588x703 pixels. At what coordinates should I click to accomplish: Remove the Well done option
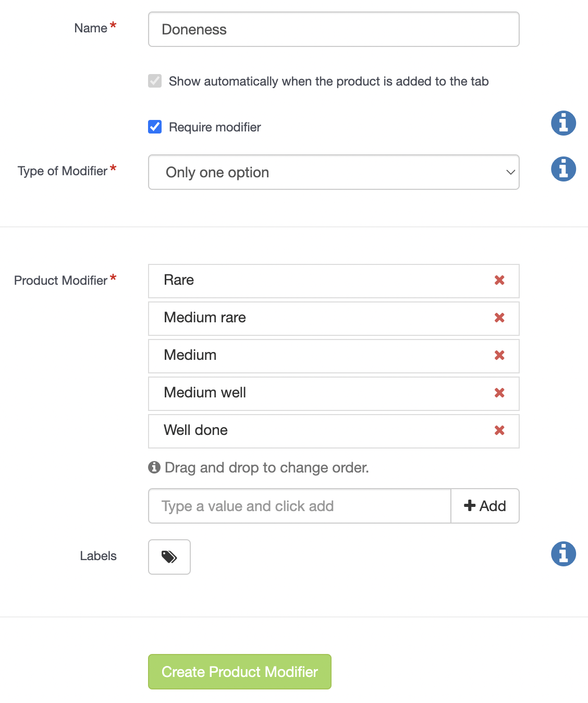click(499, 431)
